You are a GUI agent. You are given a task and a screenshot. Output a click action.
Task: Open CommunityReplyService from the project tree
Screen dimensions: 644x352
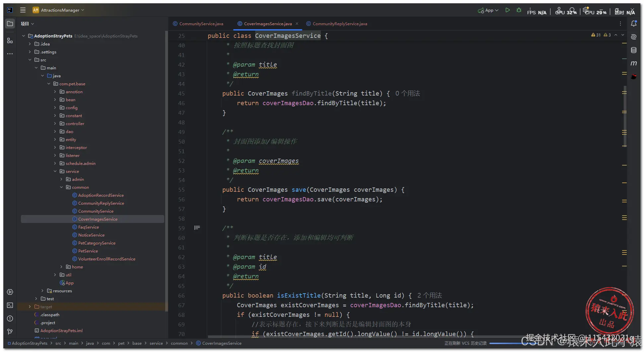point(101,203)
